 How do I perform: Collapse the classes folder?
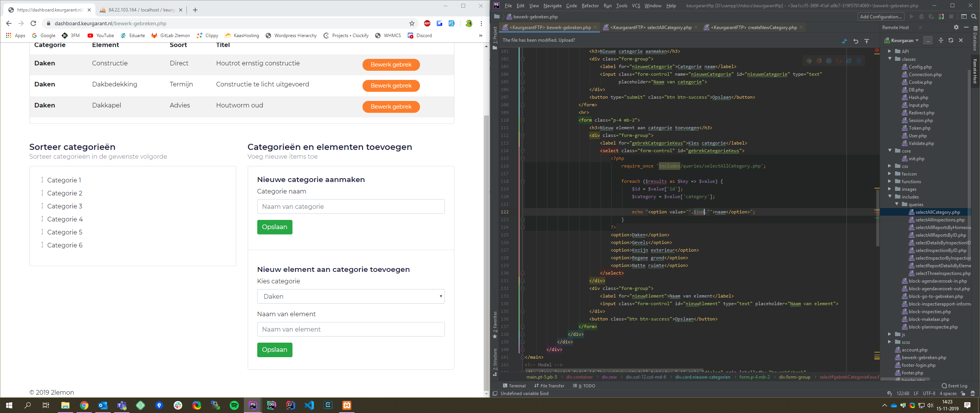(x=890, y=59)
